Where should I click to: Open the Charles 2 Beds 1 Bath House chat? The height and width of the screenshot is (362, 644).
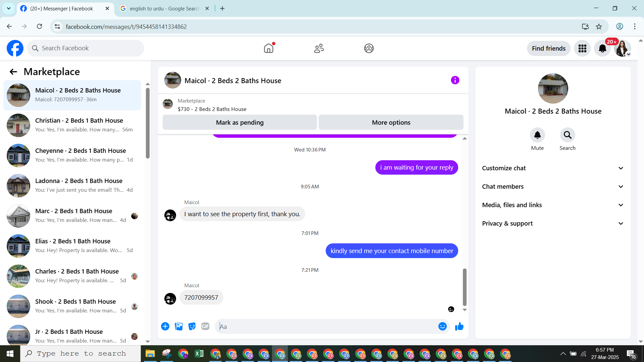point(72,276)
